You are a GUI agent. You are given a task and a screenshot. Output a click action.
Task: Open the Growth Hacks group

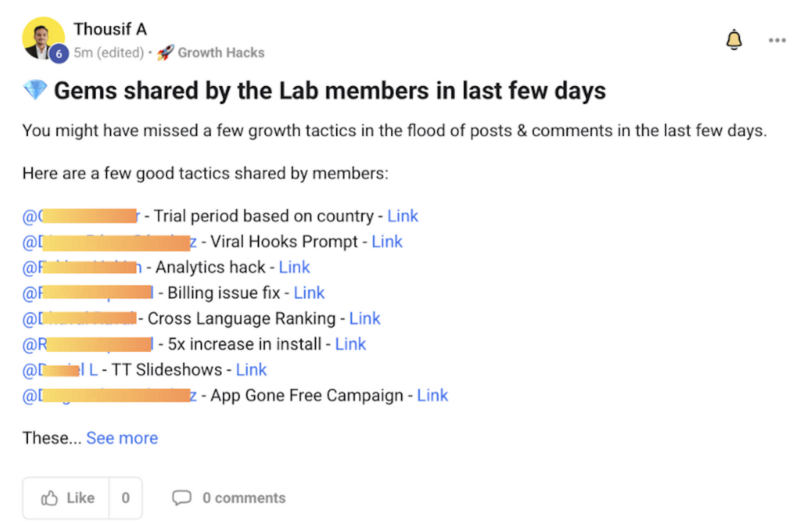(x=222, y=52)
